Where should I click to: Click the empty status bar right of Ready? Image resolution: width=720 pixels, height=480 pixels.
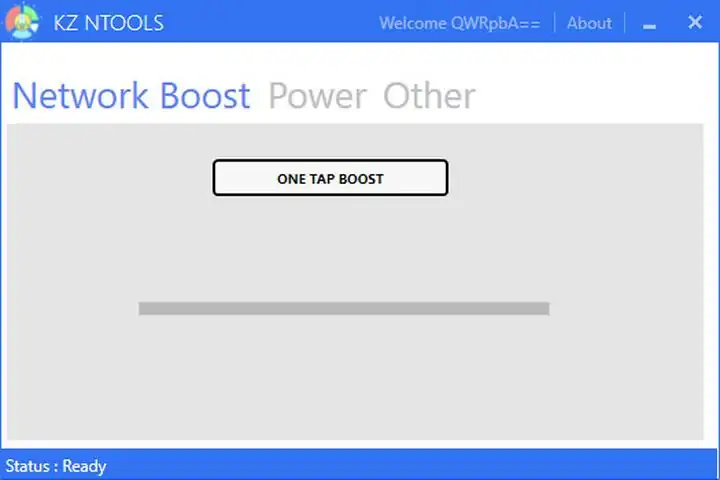(x=400, y=466)
